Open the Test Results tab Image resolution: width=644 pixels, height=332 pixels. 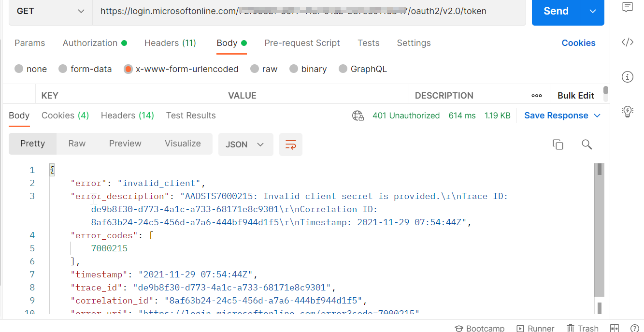coord(191,115)
